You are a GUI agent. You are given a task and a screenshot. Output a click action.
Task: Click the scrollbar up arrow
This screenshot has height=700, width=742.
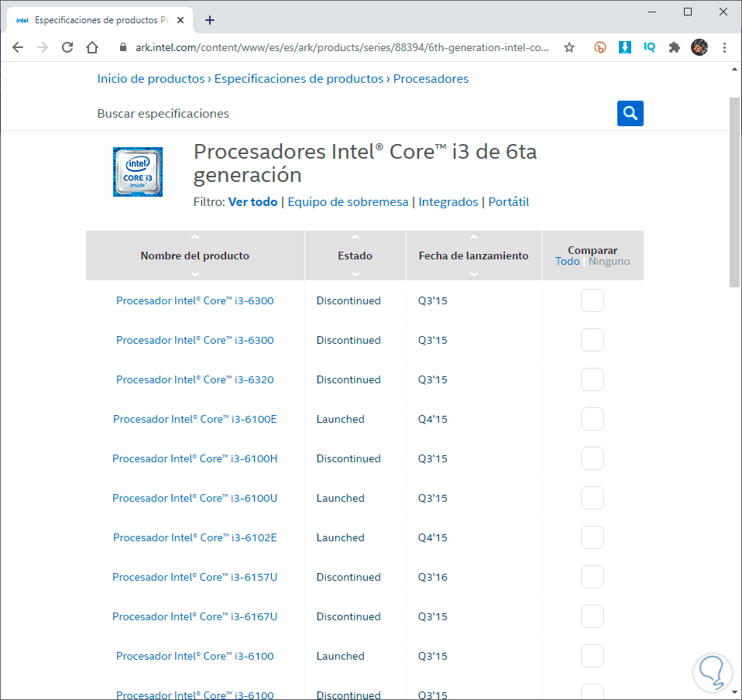click(734, 70)
